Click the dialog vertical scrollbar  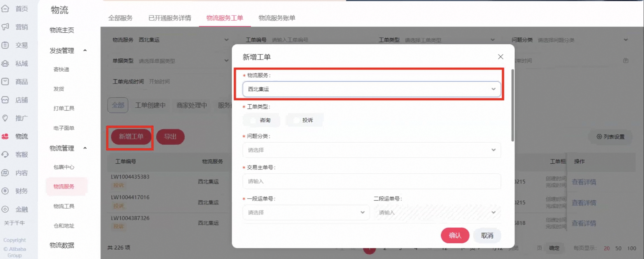(x=513, y=105)
